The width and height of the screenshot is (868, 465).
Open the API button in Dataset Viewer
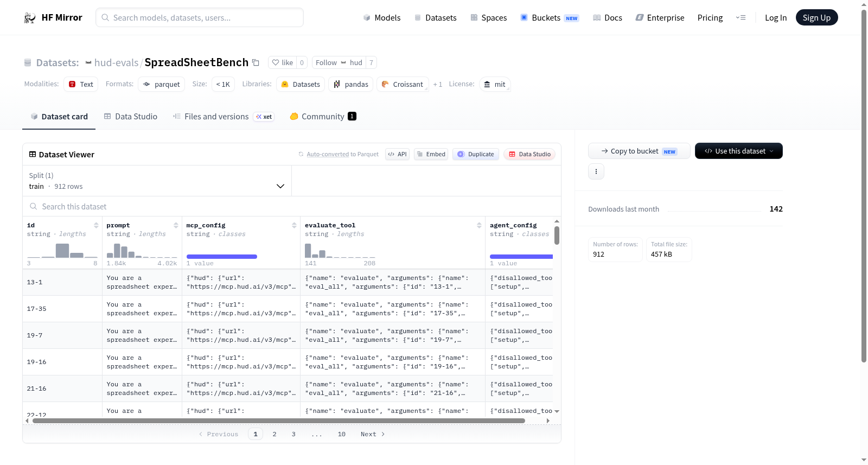click(398, 154)
